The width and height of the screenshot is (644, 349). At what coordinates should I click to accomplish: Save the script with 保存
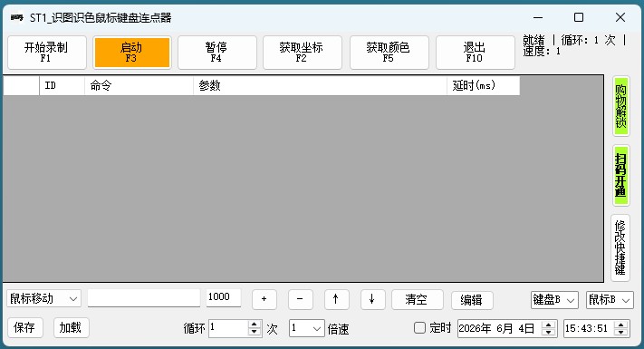coord(25,327)
